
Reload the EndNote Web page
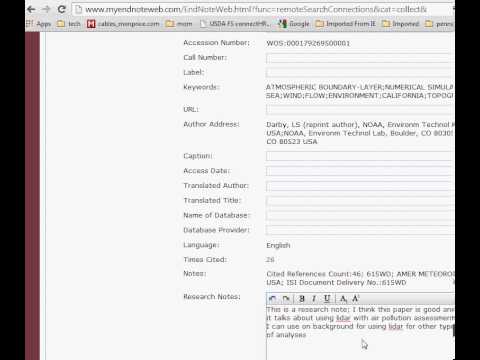pos(62,9)
